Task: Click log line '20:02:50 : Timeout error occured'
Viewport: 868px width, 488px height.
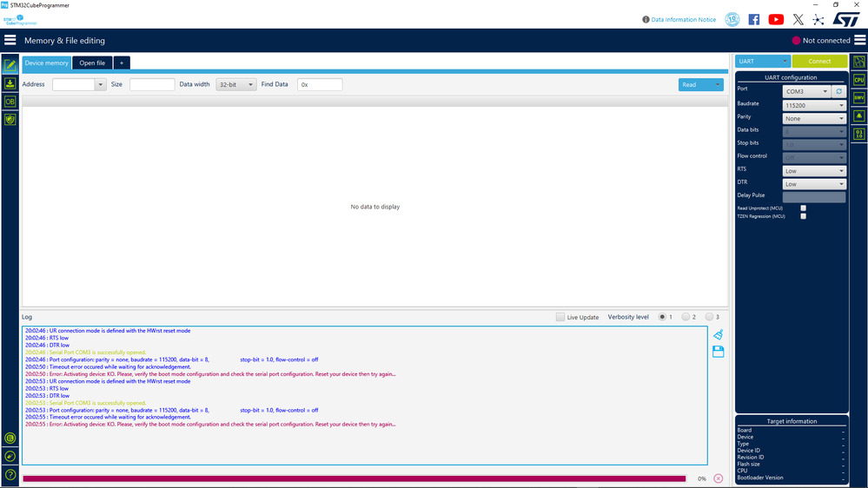Action: coord(108,366)
